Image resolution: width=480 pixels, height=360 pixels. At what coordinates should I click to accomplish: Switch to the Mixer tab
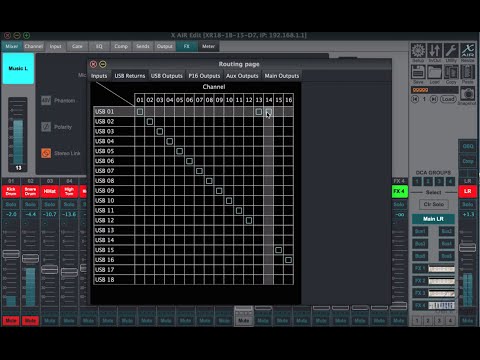pyautogui.click(x=12, y=46)
